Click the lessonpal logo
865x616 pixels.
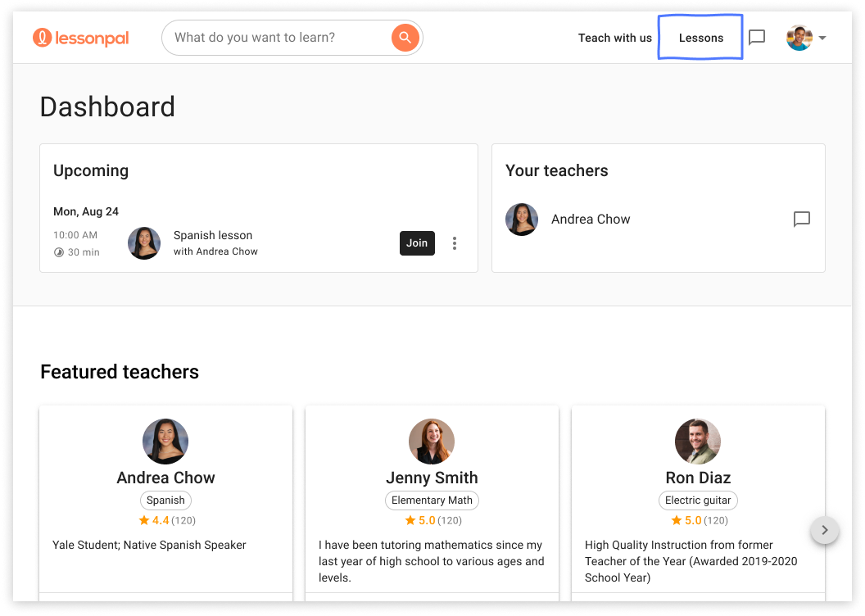pyautogui.click(x=80, y=38)
